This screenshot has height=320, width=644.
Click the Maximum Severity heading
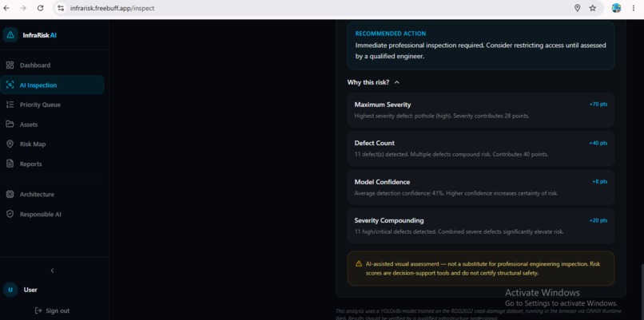383,105
